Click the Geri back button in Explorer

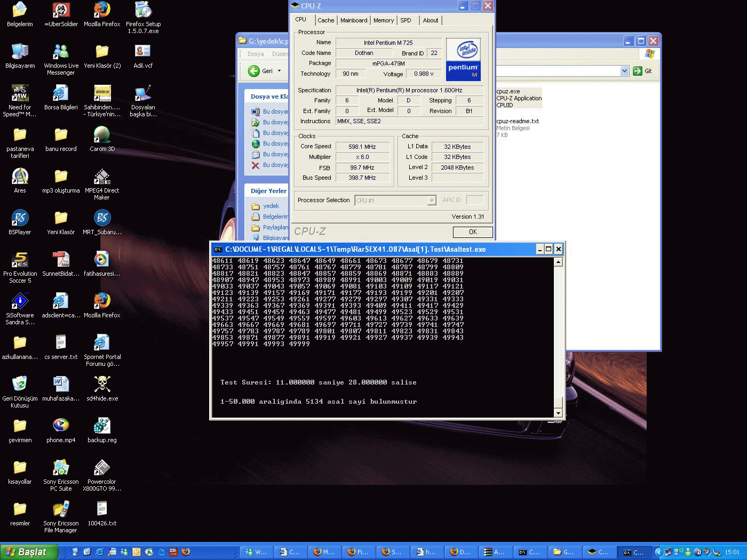point(260,71)
